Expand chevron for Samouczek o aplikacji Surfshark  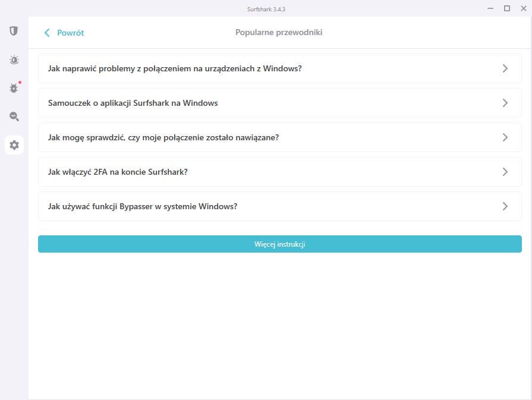(x=505, y=103)
